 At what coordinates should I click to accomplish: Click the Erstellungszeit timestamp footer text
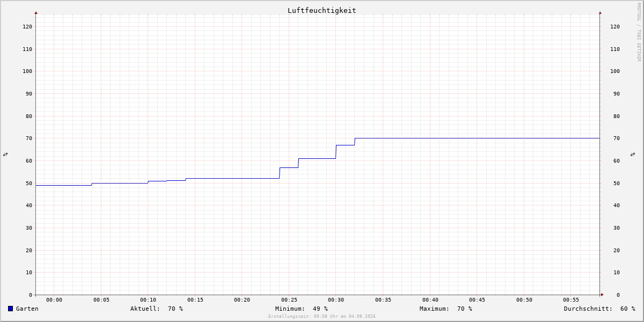coord(322,316)
